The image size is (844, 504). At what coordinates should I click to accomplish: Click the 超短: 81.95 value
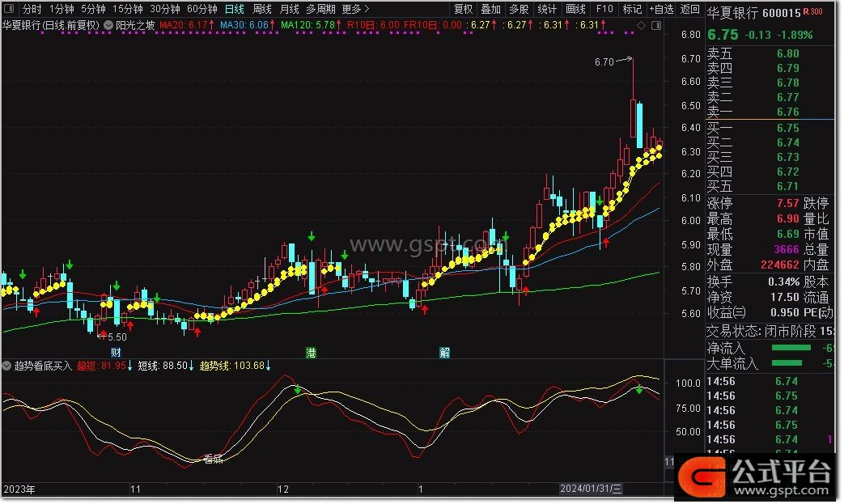coord(104,366)
